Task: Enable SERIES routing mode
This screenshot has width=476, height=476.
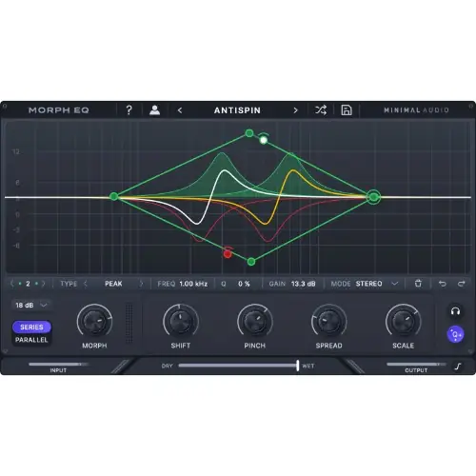Action: point(31,327)
